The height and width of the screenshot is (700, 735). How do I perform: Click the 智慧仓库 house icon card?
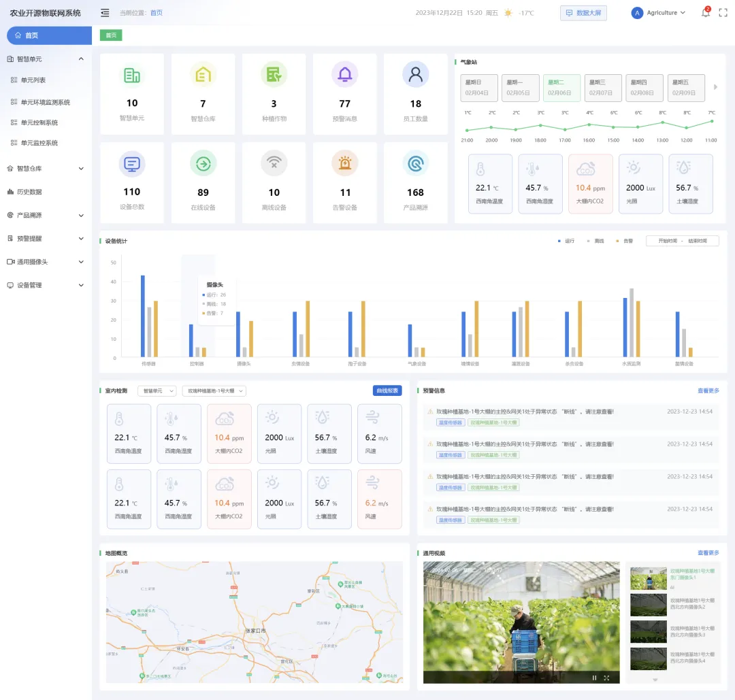coord(203,75)
